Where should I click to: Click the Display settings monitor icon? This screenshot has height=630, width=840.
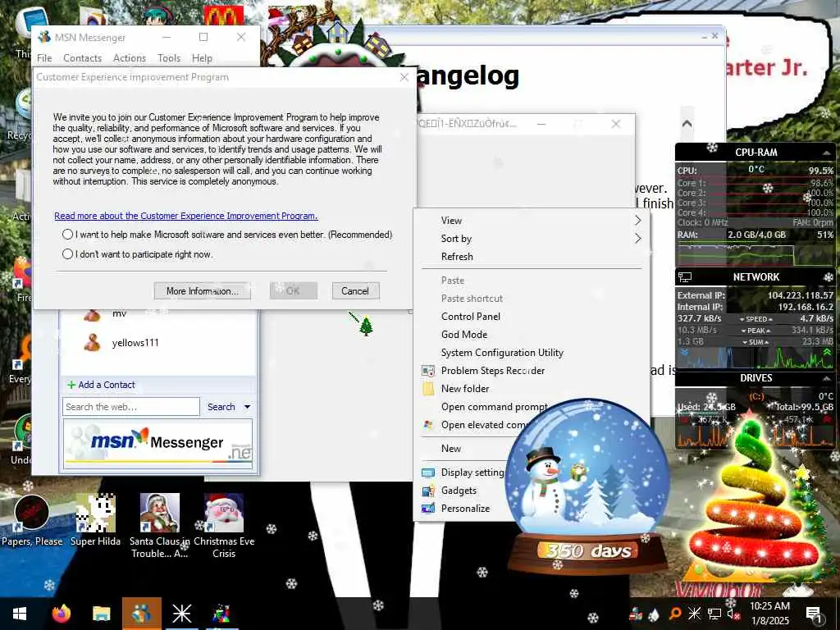pyautogui.click(x=428, y=472)
